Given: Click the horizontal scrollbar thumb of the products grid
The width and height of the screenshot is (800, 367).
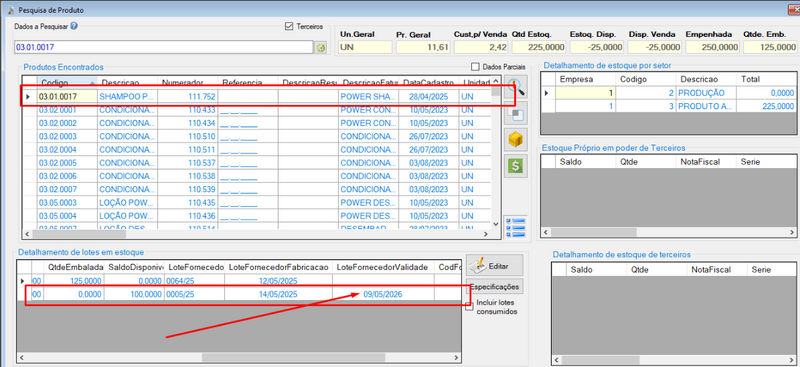Looking at the screenshot, I should [79, 234].
